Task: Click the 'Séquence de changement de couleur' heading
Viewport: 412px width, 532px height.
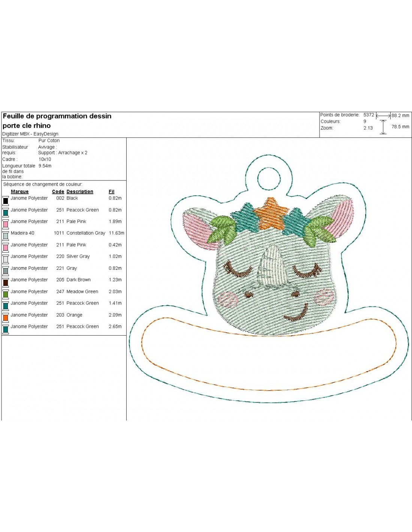Action: pyautogui.click(x=43, y=184)
